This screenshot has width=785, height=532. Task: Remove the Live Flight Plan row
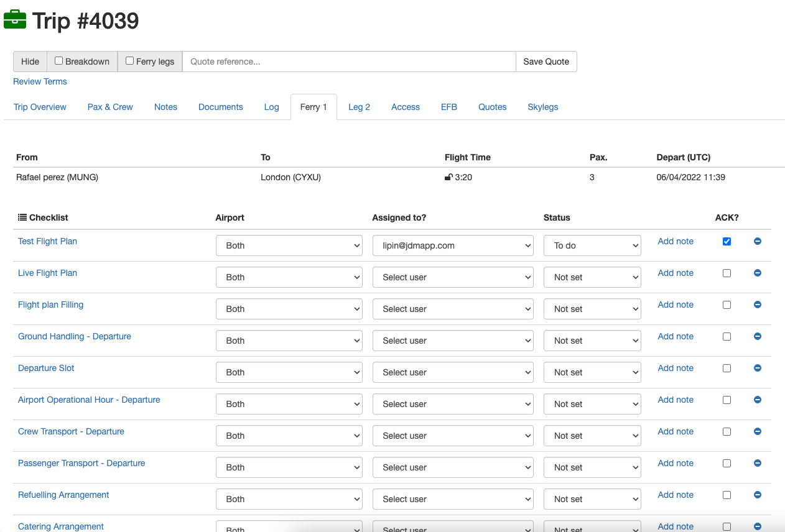coord(757,273)
